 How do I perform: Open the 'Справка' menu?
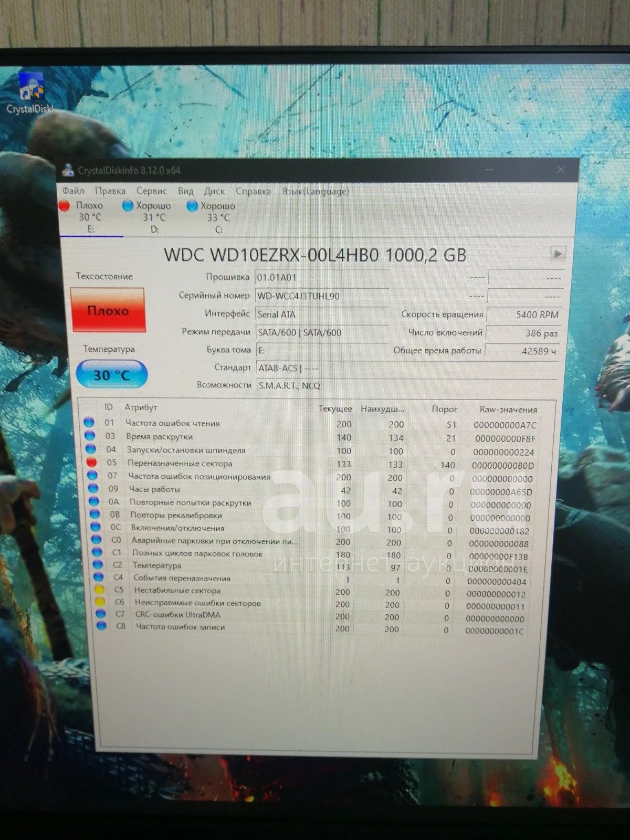tap(253, 191)
